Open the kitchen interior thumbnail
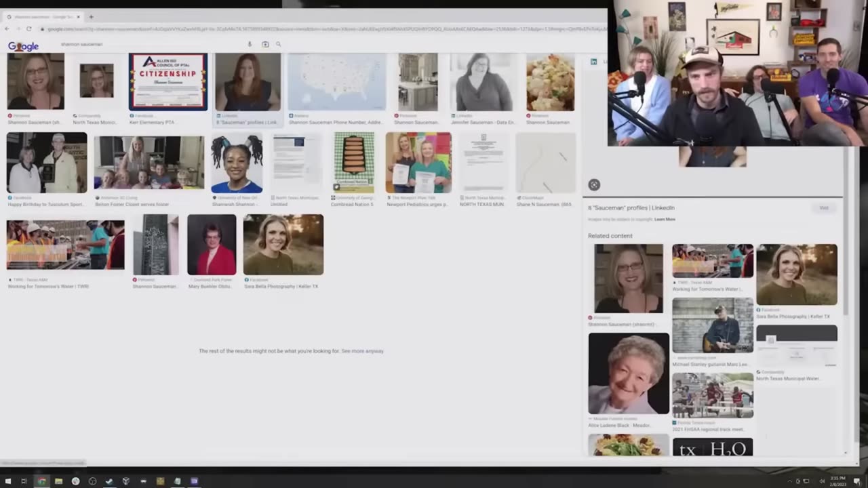Screen dimensions: 868x488 tap(418, 82)
